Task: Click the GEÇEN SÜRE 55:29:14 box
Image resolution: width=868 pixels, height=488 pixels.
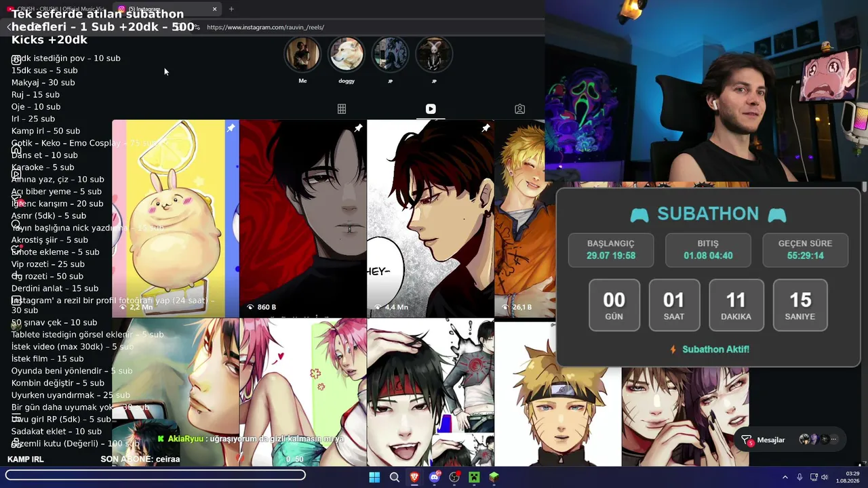Action: 806,250
